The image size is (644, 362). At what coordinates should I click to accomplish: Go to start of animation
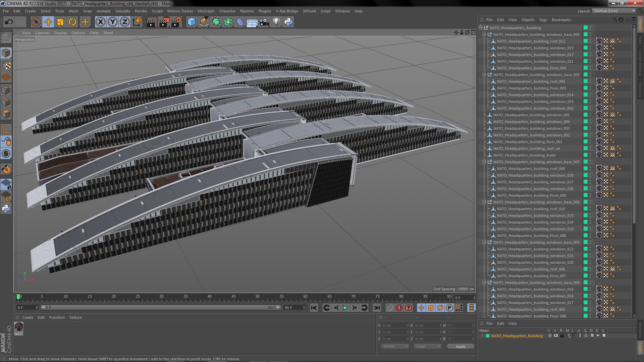tap(314, 308)
